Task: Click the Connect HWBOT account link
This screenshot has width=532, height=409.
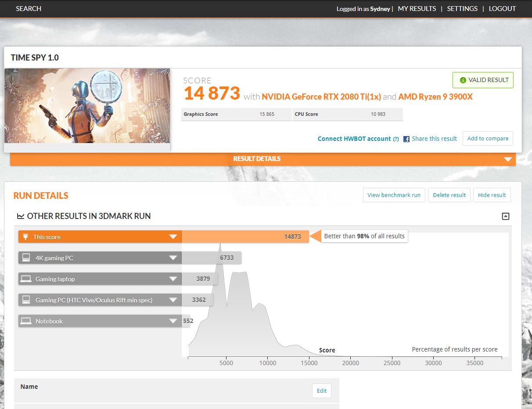Action: click(x=354, y=139)
